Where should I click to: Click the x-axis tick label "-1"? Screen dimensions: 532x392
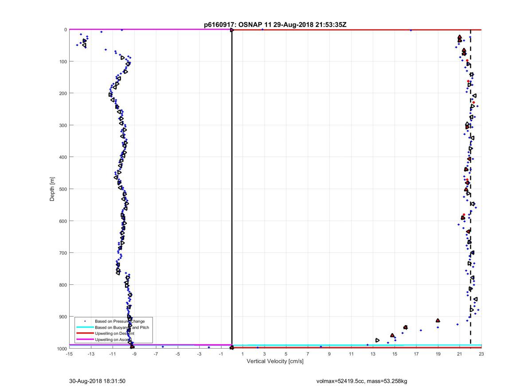point(221,354)
